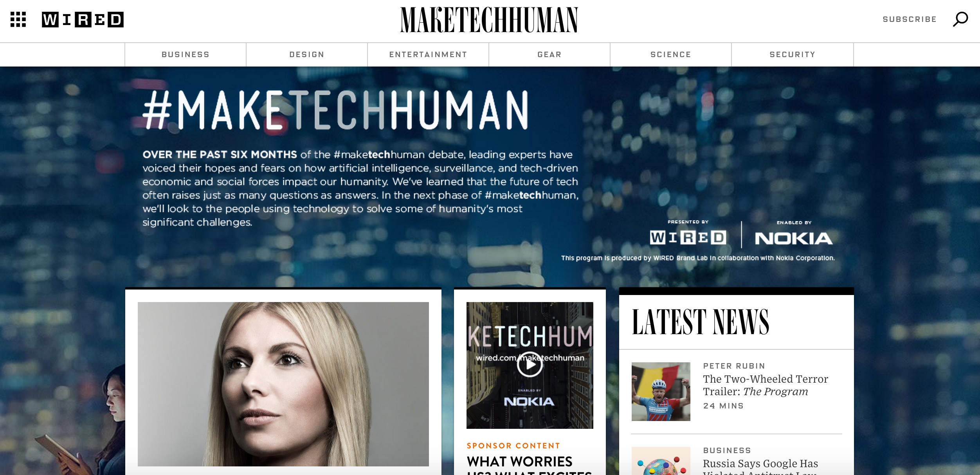Open the grid menu icon

click(x=18, y=20)
